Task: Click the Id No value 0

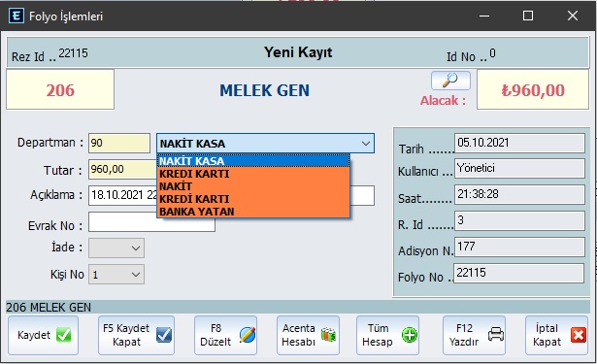Action: tap(492, 53)
